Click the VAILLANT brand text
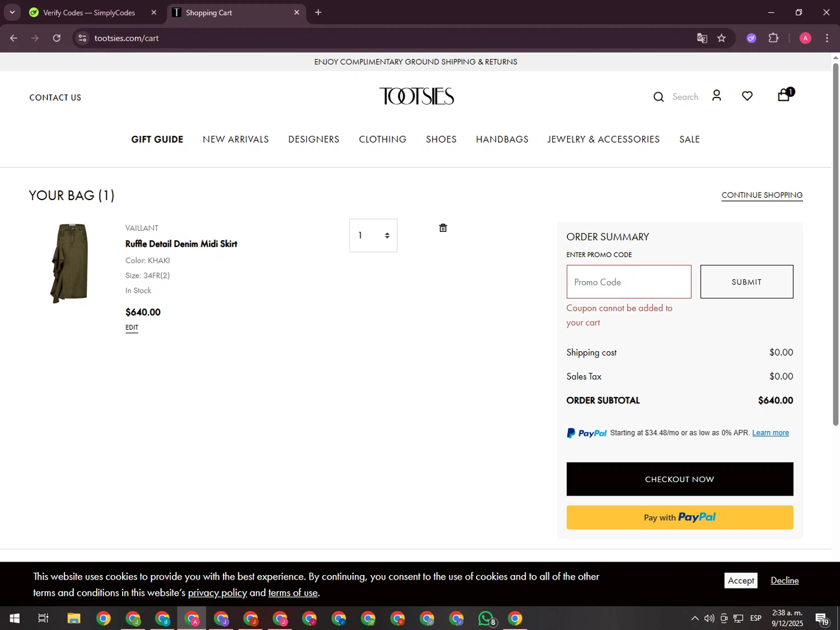The height and width of the screenshot is (630, 840). click(142, 228)
